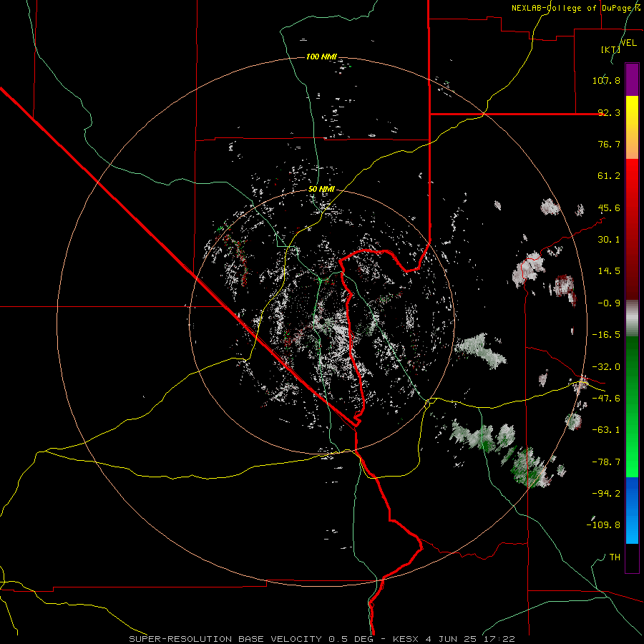The height and width of the screenshot is (644, 644).
Task: Pick the blue segment of the color bar
Action: [632, 510]
